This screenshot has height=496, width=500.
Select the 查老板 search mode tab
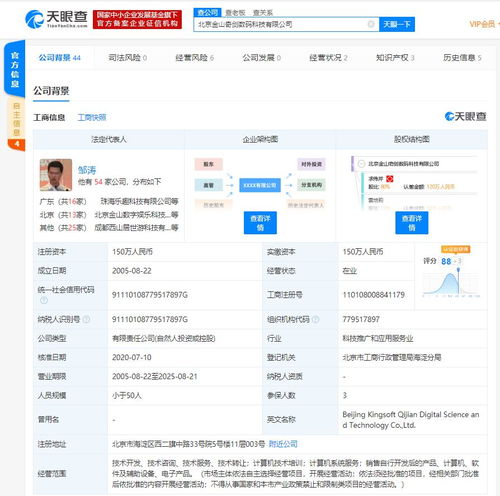tap(235, 13)
